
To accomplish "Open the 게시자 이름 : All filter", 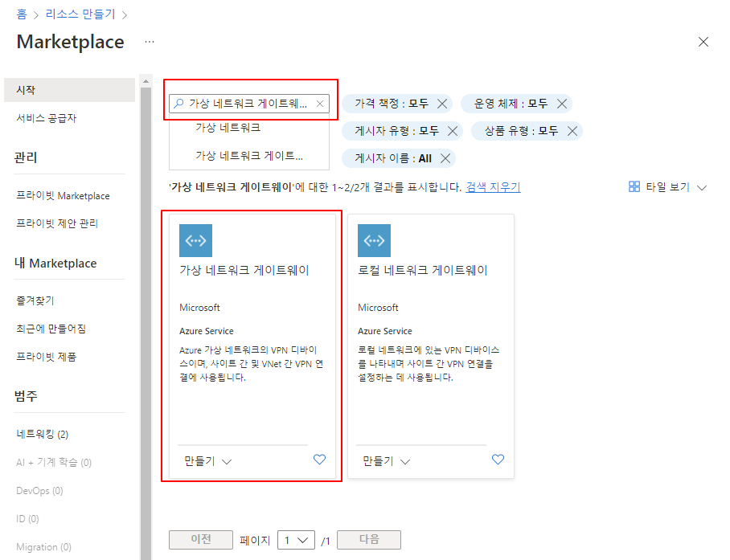I will pos(393,158).
